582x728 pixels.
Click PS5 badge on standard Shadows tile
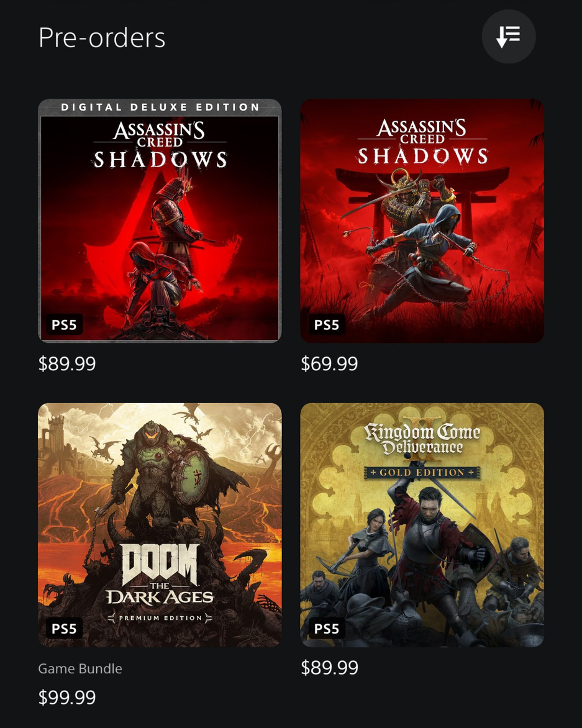pos(327,324)
